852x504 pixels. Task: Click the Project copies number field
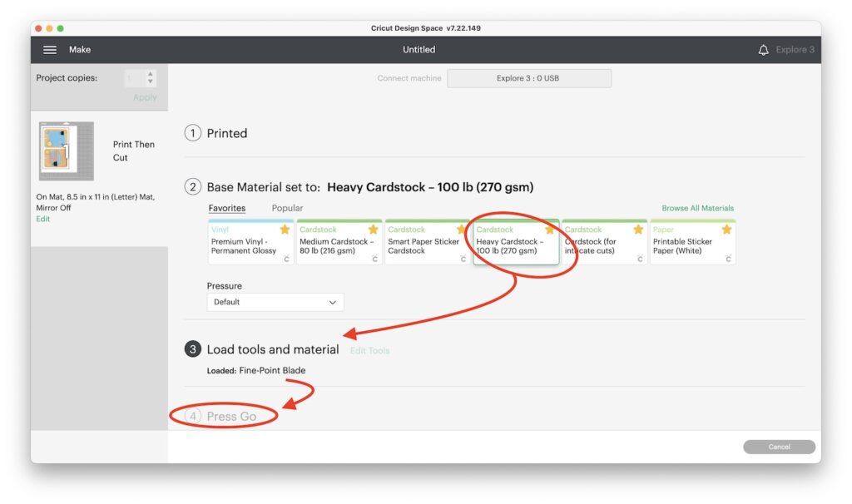135,77
